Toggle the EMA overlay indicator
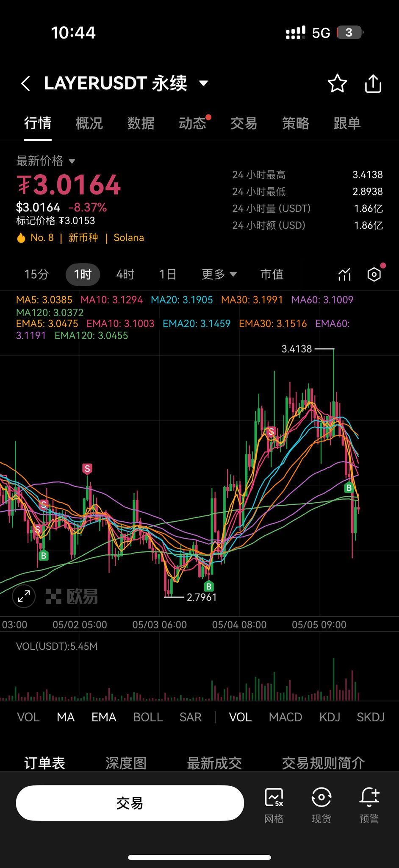Image resolution: width=399 pixels, height=868 pixels. [x=104, y=717]
